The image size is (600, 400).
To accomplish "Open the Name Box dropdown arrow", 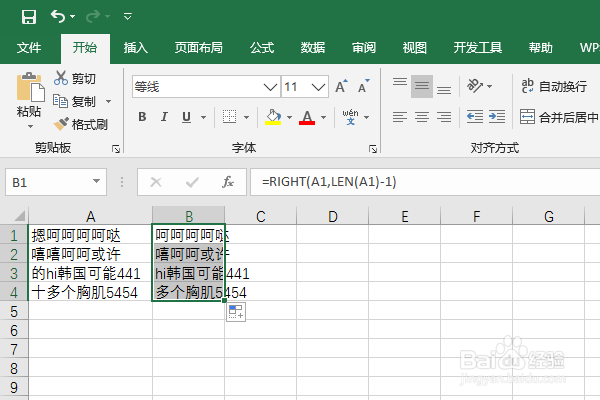I will click(96, 181).
